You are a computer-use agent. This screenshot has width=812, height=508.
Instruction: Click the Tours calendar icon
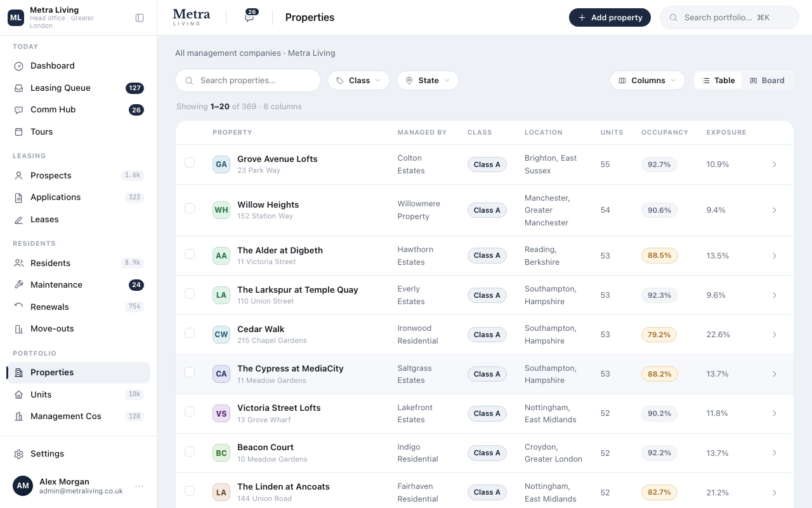[18, 132]
